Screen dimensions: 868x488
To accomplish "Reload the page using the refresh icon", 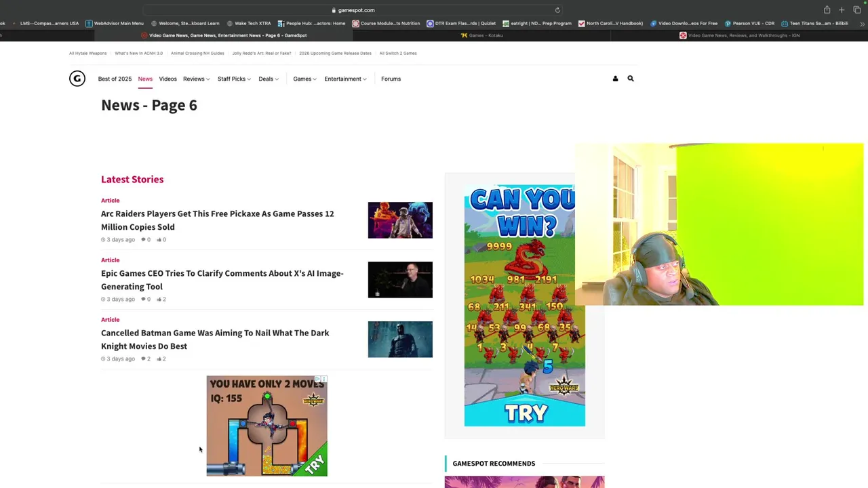I will (x=557, y=10).
